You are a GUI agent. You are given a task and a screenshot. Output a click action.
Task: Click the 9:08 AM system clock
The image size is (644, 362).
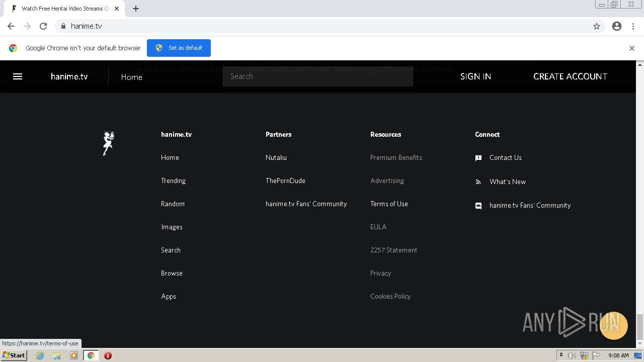pos(618,355)
